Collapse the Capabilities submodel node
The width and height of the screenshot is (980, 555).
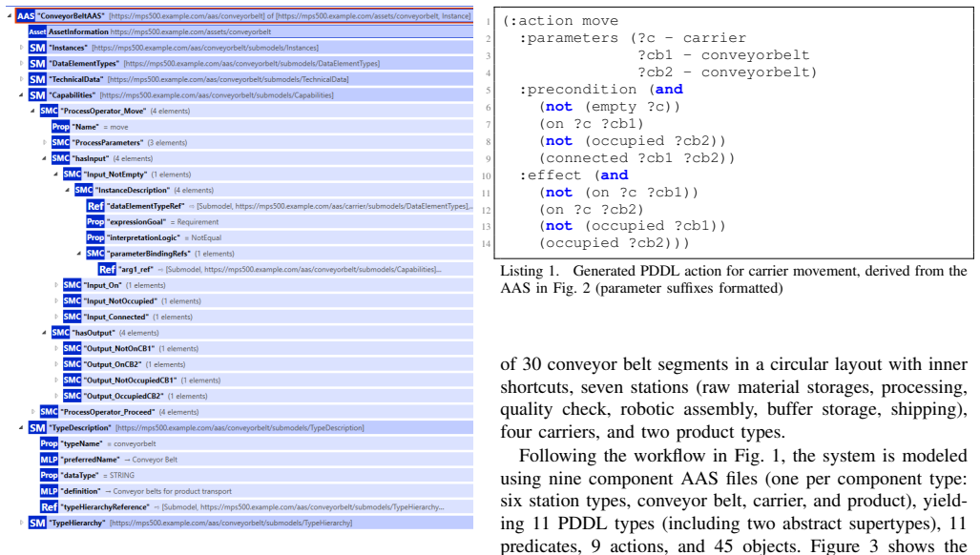click(x=22, y=95)
